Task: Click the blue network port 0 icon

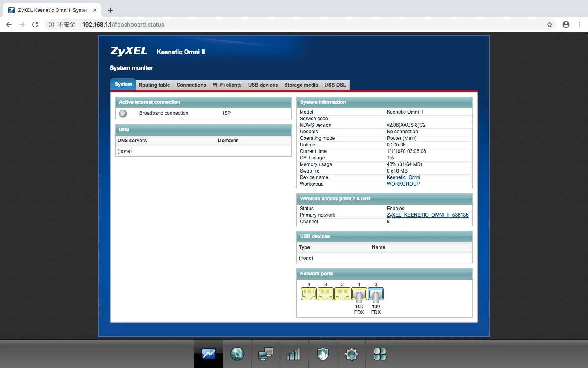Action: (376, 295)
